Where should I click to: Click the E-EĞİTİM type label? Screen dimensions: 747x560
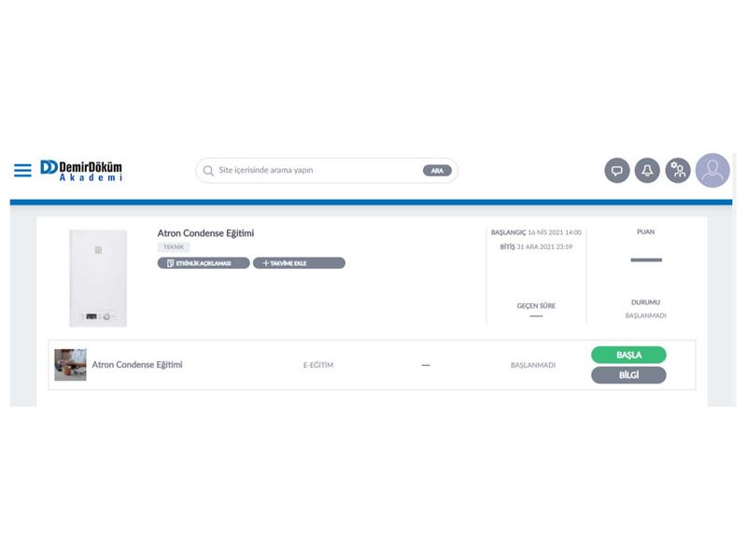coord(317,365)
